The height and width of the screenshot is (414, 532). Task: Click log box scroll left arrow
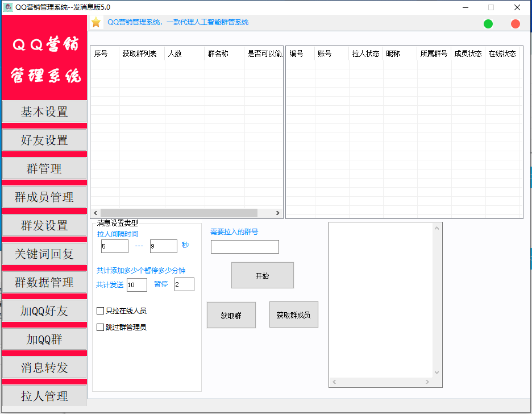[334, 382]
